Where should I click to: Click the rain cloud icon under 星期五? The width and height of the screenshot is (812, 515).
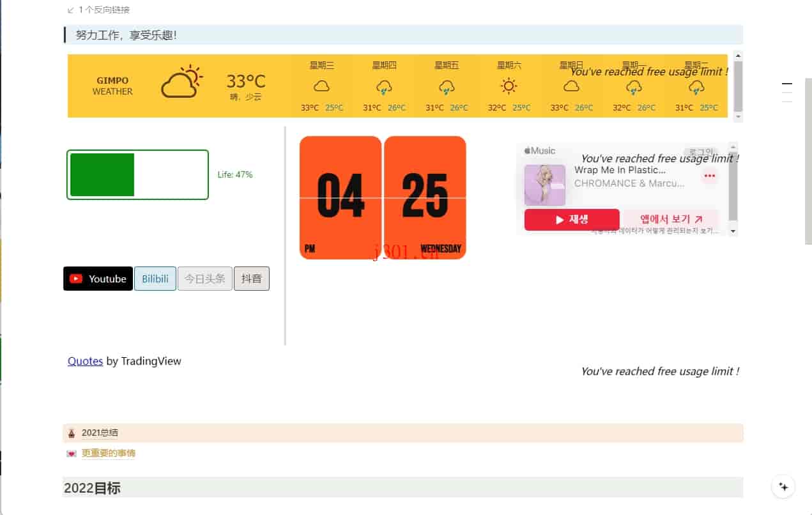[447, 87]
